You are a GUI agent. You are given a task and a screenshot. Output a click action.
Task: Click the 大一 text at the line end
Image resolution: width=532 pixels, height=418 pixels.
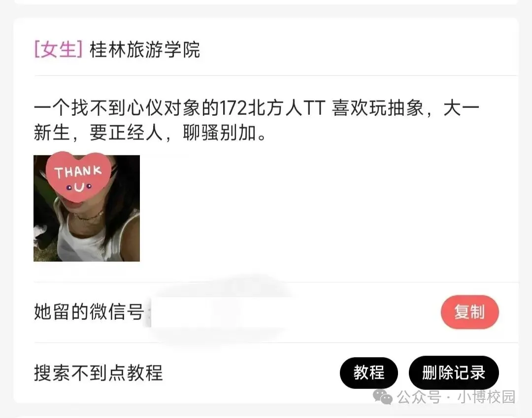[x=462, y=108]
